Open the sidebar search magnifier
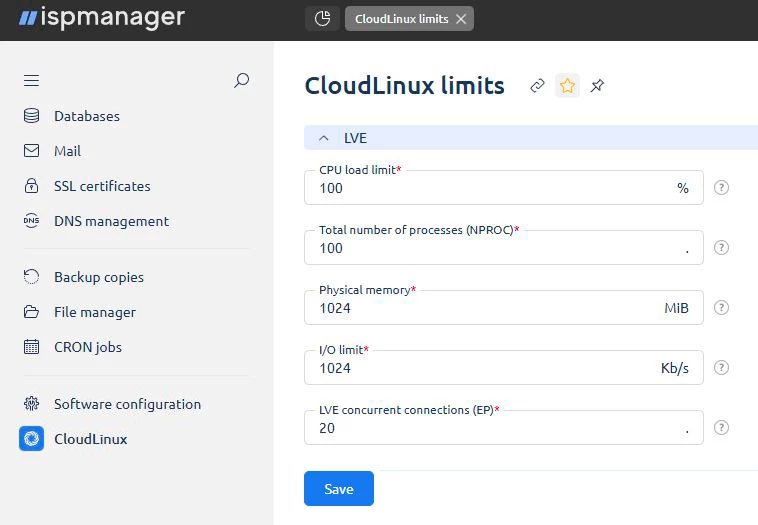Viewport: 758px width, 525px height. pos(241,80)
